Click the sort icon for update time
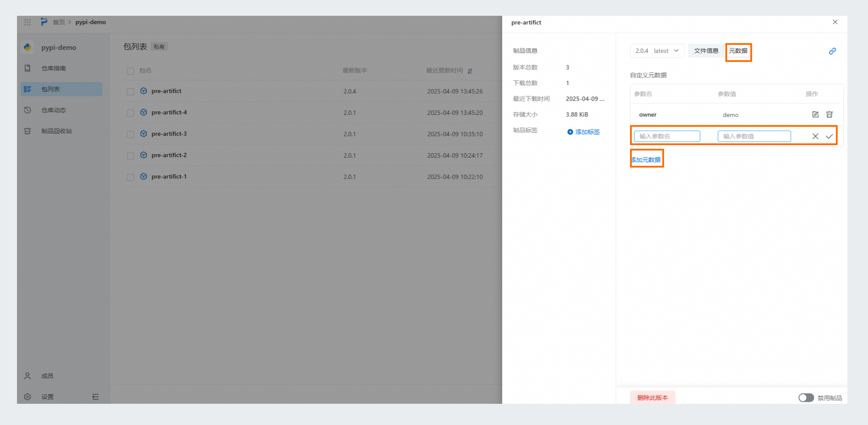 coord(470,71)
